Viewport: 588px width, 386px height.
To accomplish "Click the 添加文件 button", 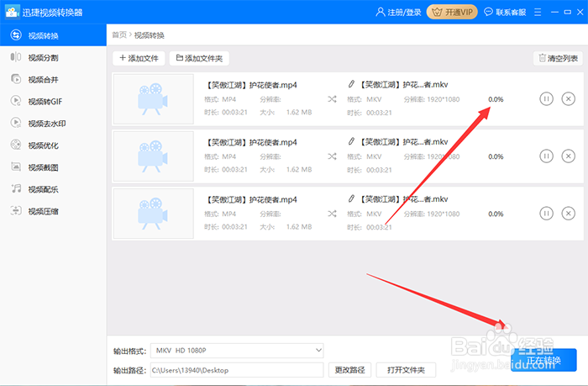I will click(139, 58).
